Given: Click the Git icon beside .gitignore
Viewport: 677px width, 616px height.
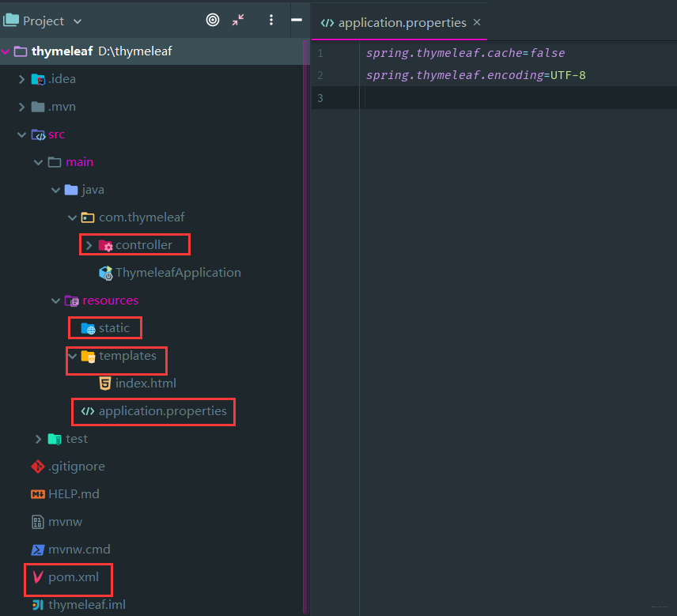Looking at the screenshot, I should 38,467.
